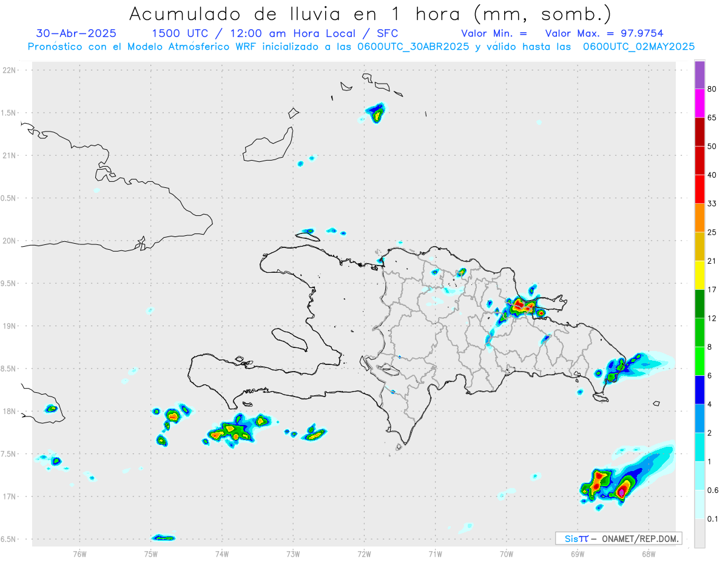Select the colorbar label "50"
The width and height of the screenshot is (728, 562).
click(x=712, y=147)
